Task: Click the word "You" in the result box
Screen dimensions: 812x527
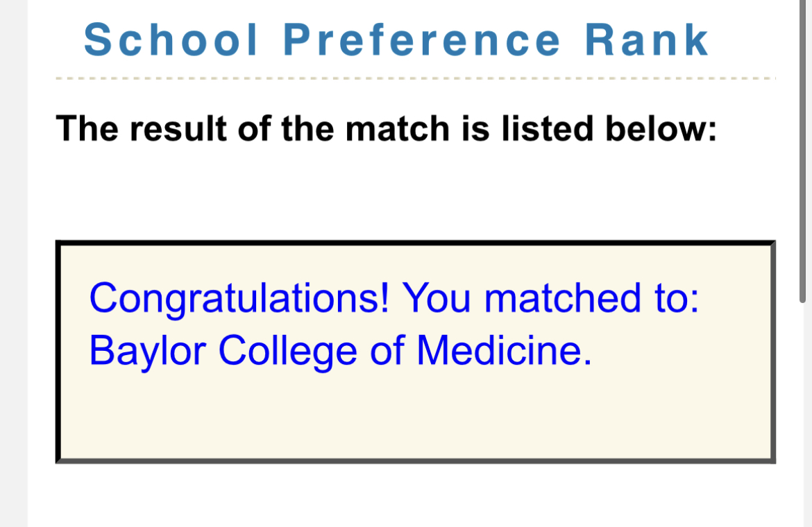Action: click(437, 298)
